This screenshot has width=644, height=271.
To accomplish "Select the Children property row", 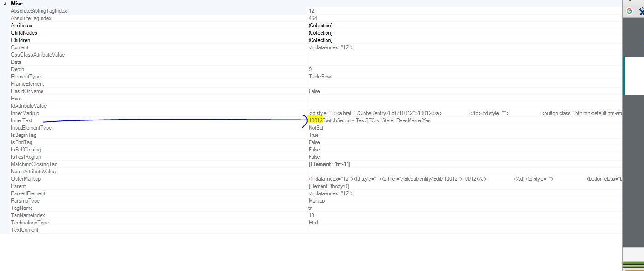I will click(21, 40).
